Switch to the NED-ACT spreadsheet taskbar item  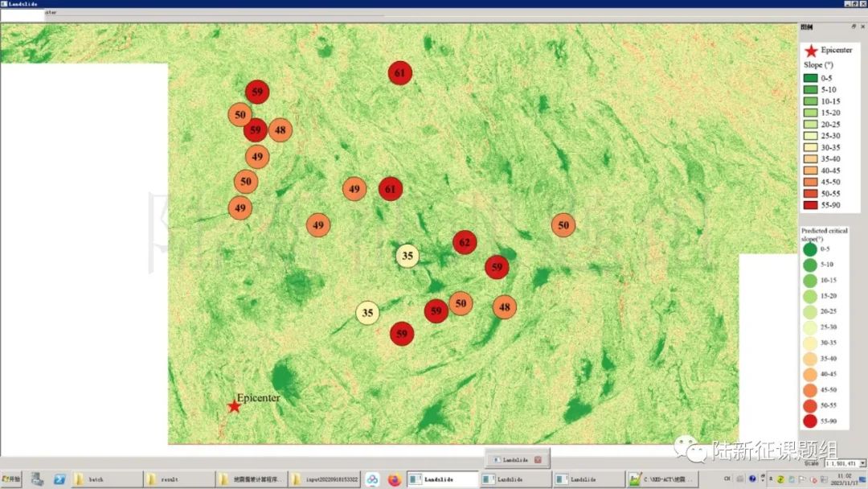[x=661, y=479]
